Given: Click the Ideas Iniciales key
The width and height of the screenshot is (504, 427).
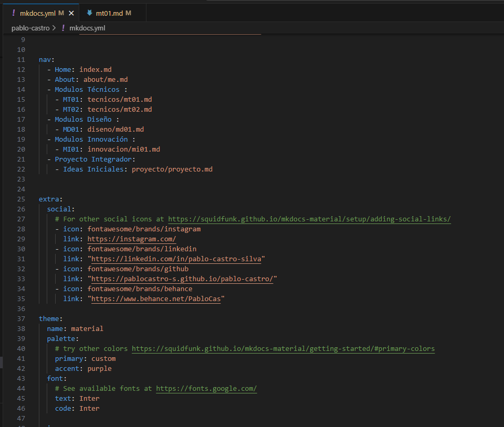Looking at the screenshot, I should tap(93, 169).
